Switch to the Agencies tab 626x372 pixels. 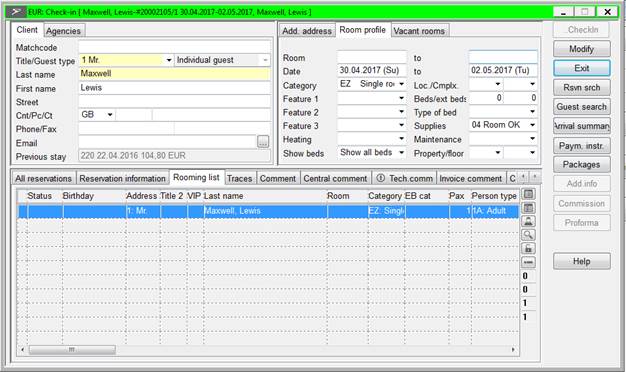tap(63, 31)
